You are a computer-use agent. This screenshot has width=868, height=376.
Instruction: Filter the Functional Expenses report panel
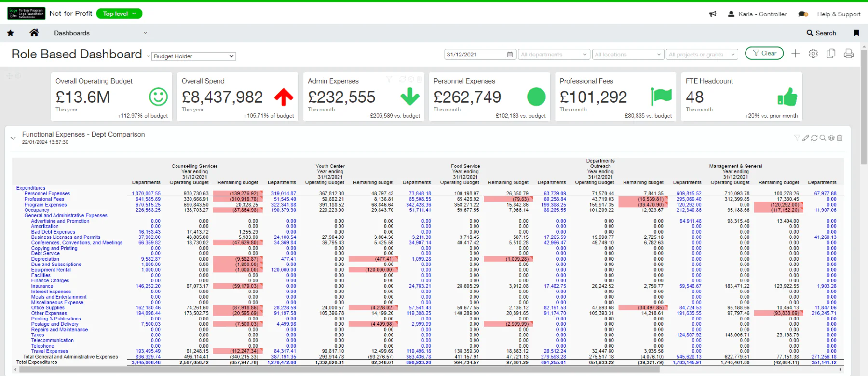point(797,138)
